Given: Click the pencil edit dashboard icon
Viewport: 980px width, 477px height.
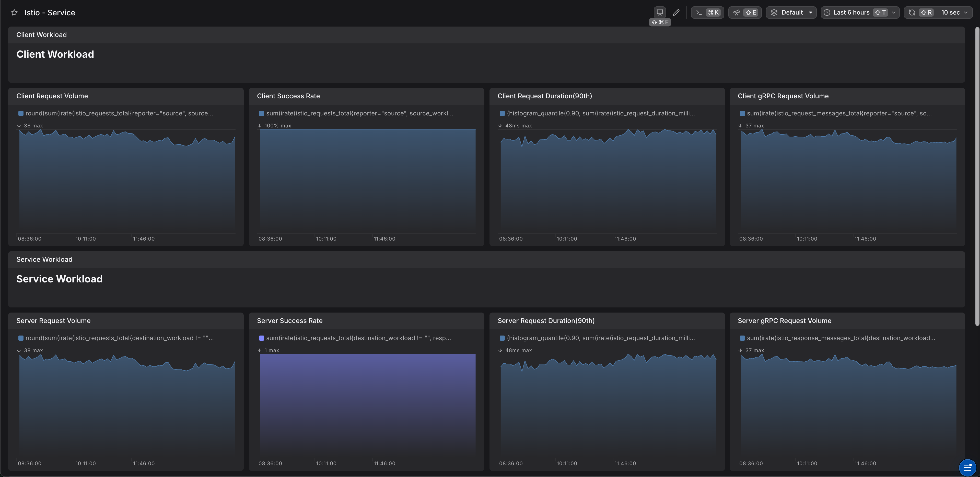Looking at the screenshot, I should pyautogui.click(x=676, y=13).
